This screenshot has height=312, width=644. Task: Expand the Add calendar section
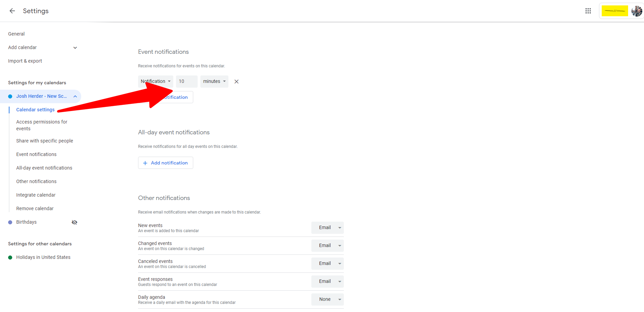click(x=75, y=48)
